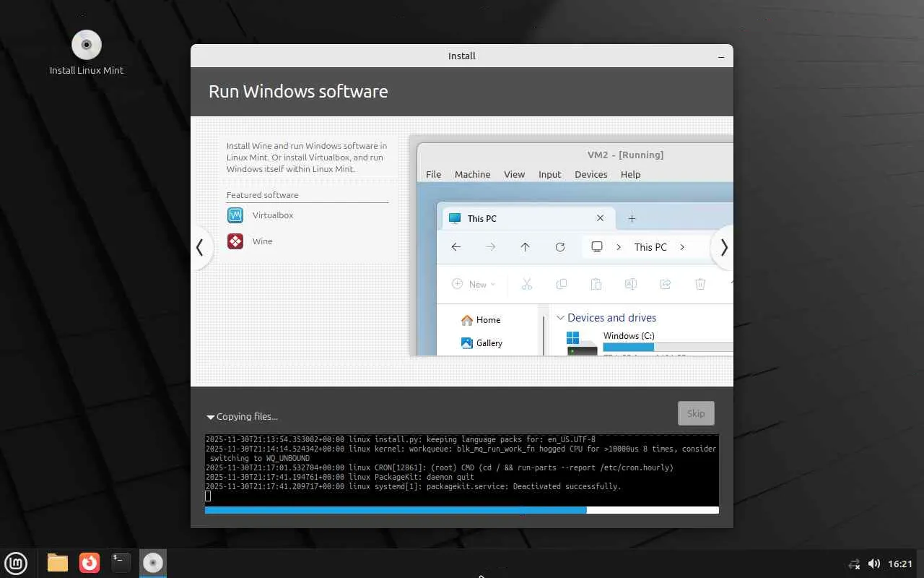Open the Linux Mint start menu
The width and height of the screenshot is (924, 578).
tap(16, 563)
